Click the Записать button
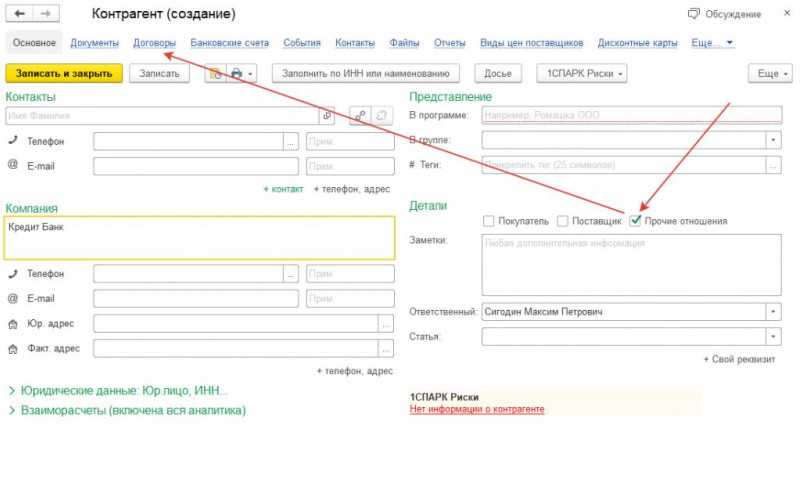 [159, 74]
